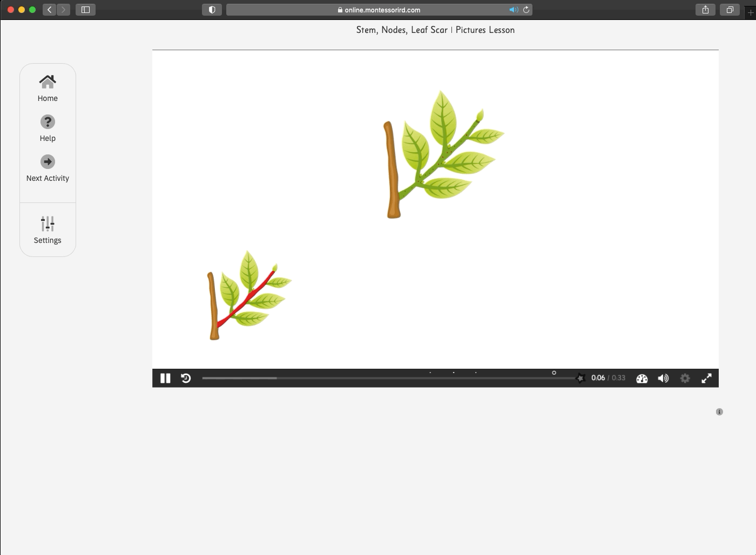Mute the tab audio speaker icon
Viewport: 756px width, 555px height.
click(514, 10)
